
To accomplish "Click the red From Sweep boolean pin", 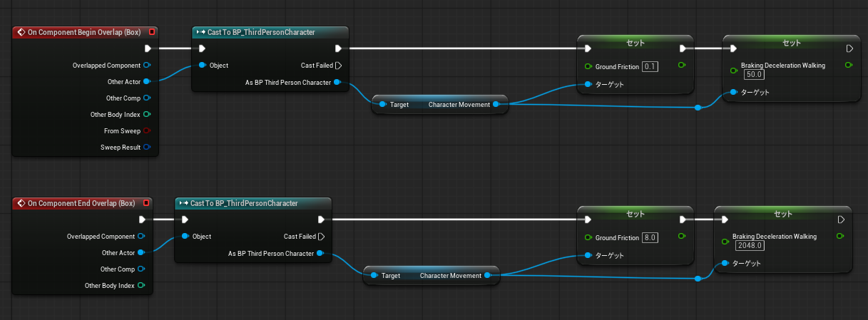I will click(x=147, y=131).
